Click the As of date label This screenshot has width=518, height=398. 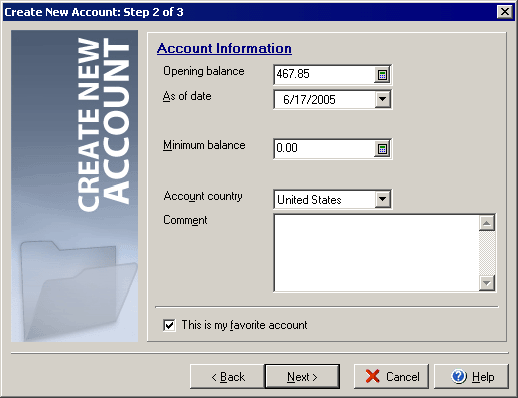pos(187,96)
